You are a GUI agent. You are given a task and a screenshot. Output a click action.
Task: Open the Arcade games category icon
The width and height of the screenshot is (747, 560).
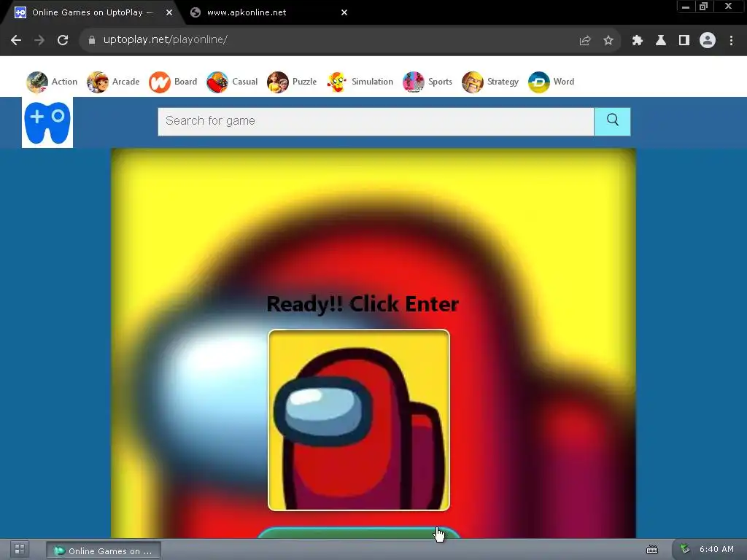(x=98, y=82)
